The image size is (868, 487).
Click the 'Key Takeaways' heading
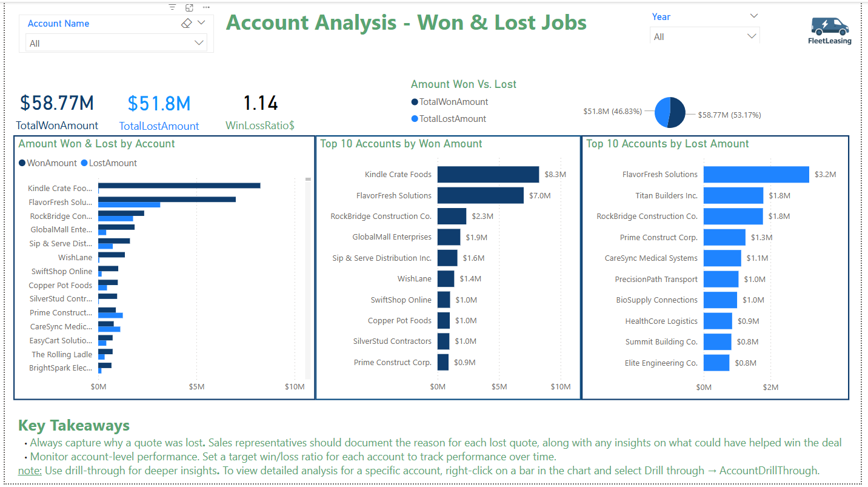tap(74, 426)
